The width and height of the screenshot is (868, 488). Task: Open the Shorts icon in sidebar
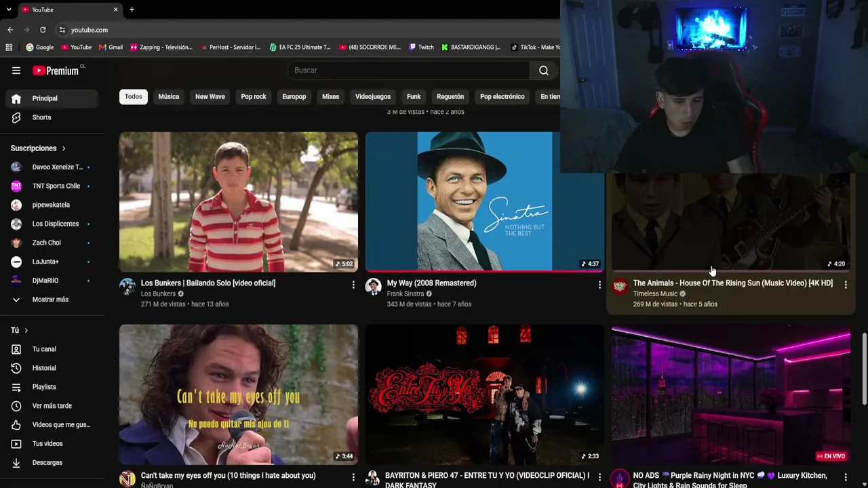(16, 117)
